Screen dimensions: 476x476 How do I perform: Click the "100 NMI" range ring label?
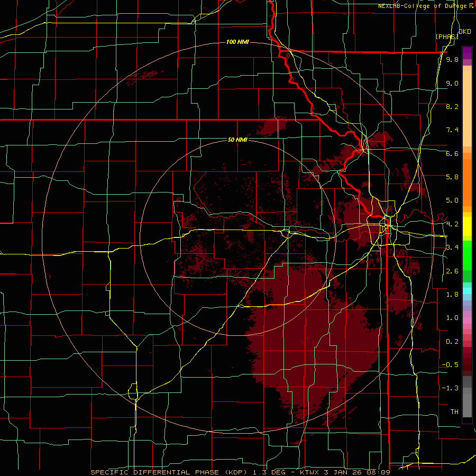coord(237,42)
